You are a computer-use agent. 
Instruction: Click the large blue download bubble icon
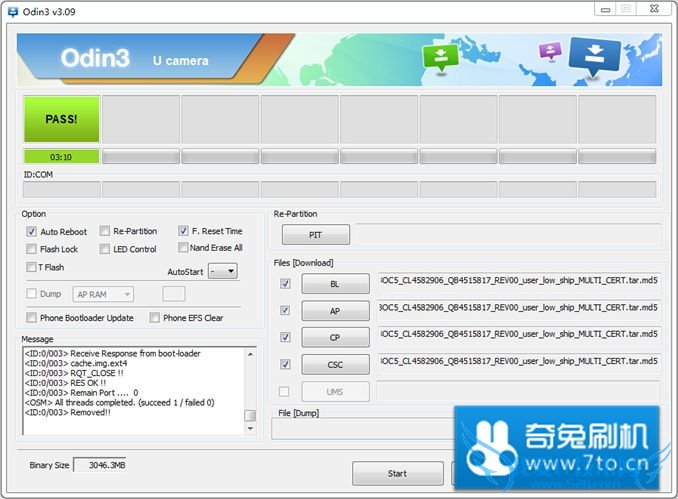click(595, 58)
